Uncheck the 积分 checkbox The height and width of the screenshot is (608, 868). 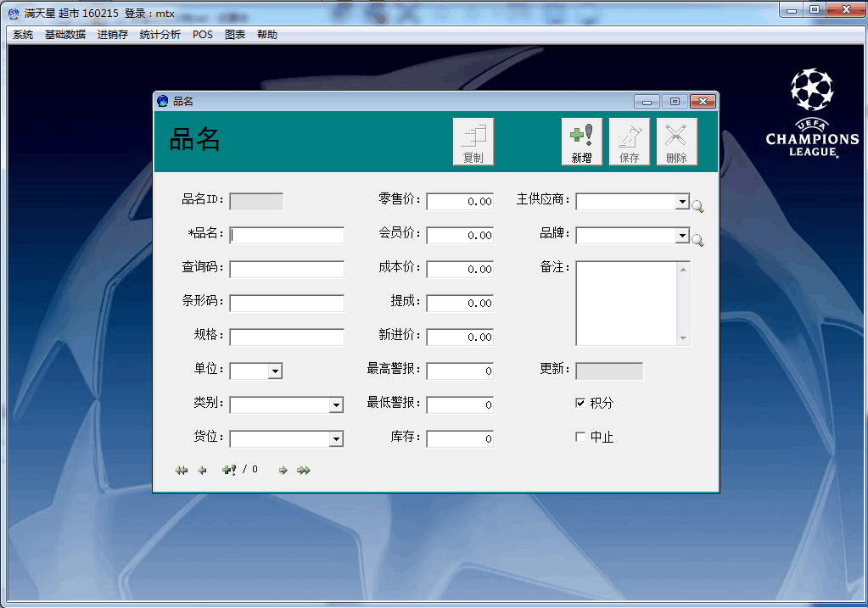pos(580,403)
